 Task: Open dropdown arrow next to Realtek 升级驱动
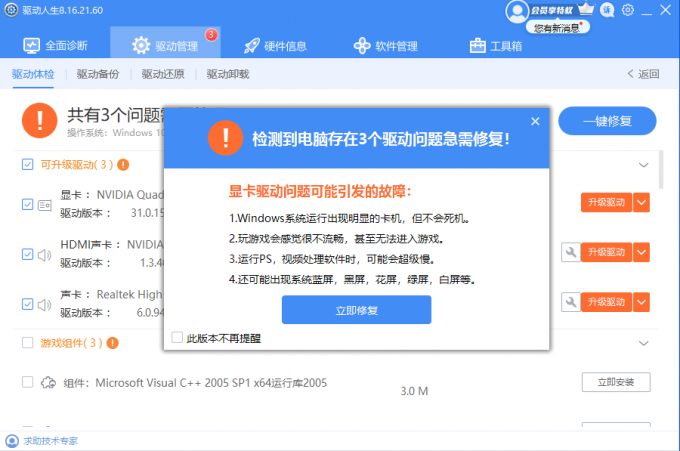641,302
